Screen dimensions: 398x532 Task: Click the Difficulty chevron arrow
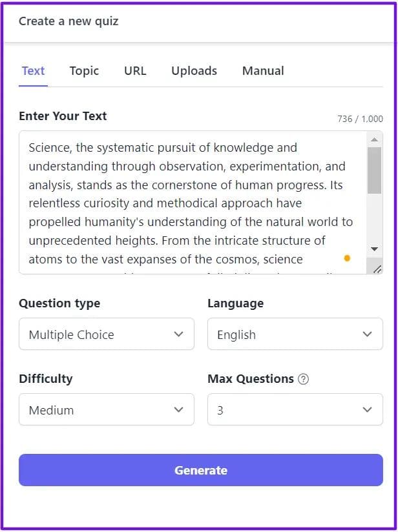click(178, 409)
